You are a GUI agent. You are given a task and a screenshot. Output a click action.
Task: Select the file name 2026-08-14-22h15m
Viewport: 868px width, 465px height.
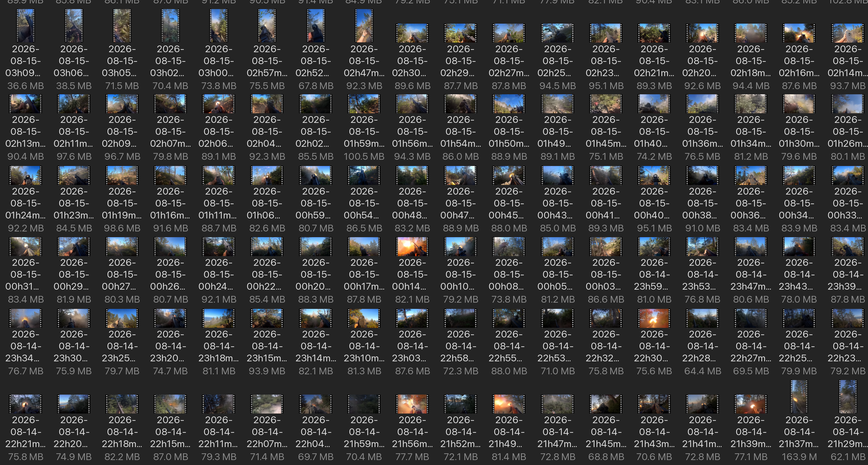click(171, 432)
